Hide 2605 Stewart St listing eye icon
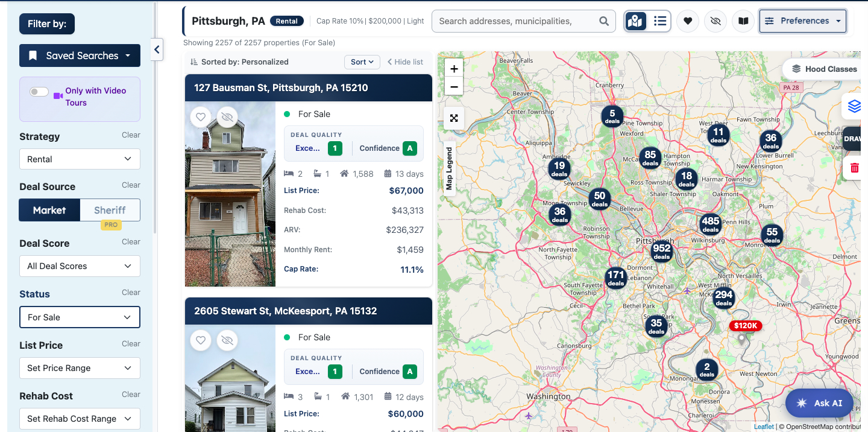 227,340
